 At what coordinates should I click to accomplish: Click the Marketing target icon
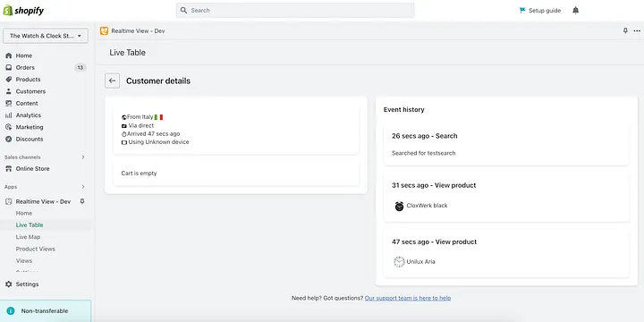click(x=9, y=127)
